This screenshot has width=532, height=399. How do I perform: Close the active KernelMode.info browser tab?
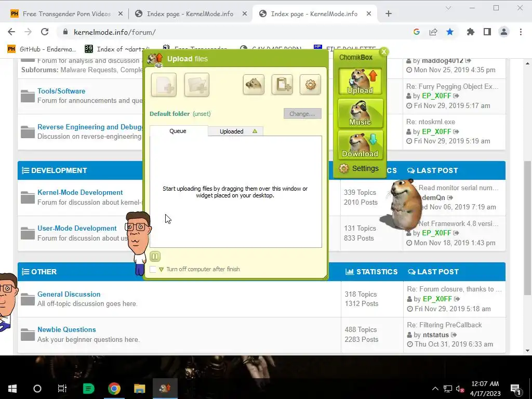[x=369, y=14]
